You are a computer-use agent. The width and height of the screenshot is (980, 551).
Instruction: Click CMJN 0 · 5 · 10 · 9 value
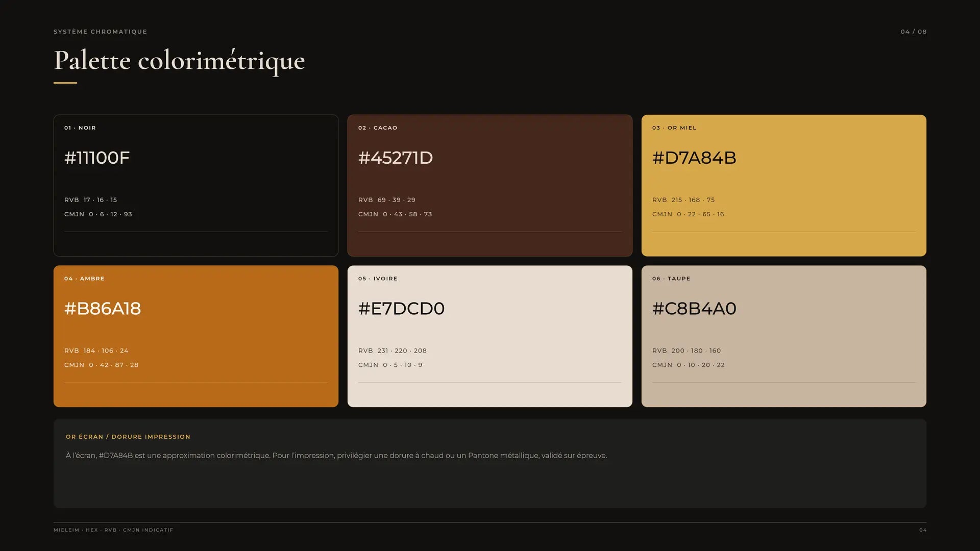390,365
